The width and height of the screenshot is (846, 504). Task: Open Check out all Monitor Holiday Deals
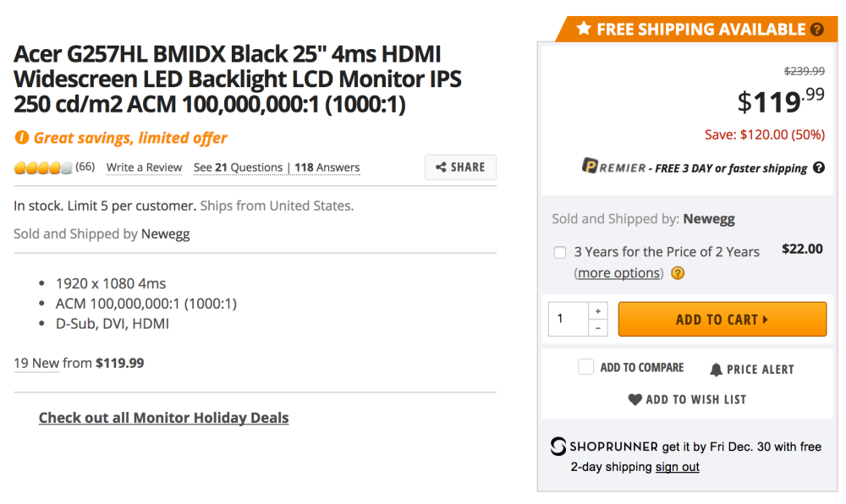tap(163, 418)
